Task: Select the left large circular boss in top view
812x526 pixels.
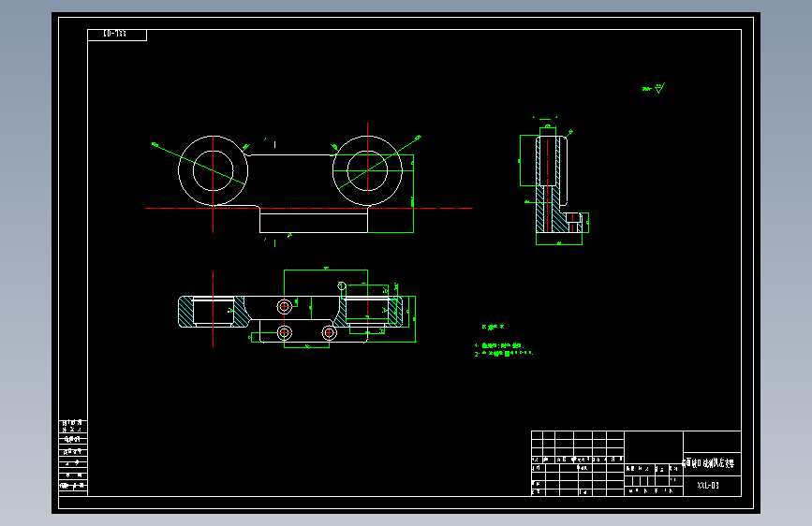Action: [213, 170]
